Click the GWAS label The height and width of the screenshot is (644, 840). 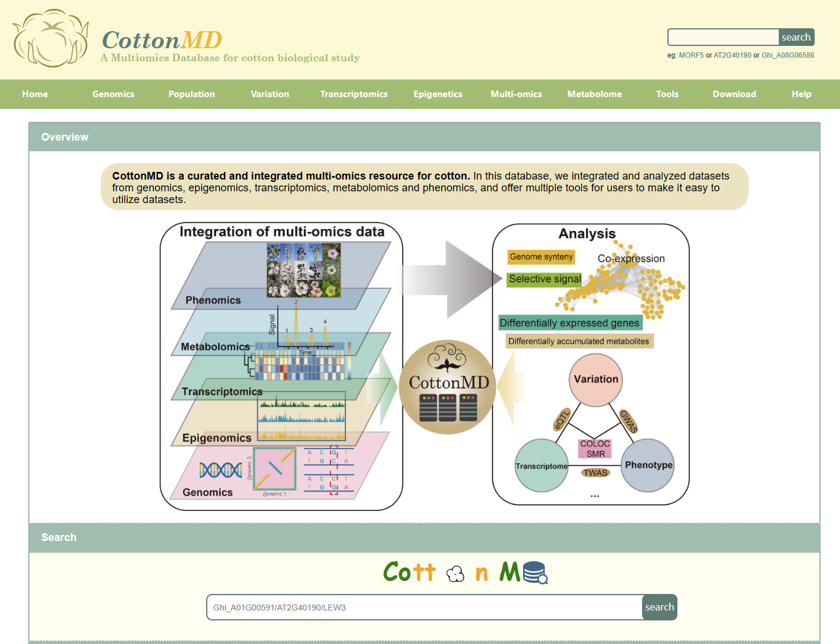[629, 421]
